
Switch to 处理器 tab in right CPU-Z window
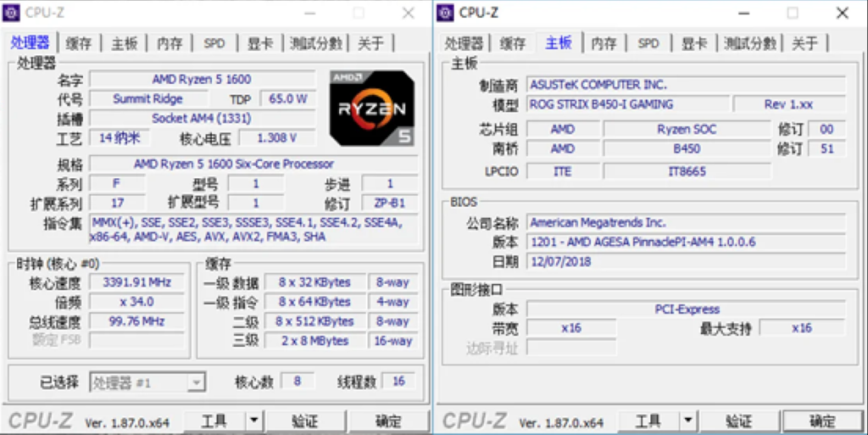[464, 43]
